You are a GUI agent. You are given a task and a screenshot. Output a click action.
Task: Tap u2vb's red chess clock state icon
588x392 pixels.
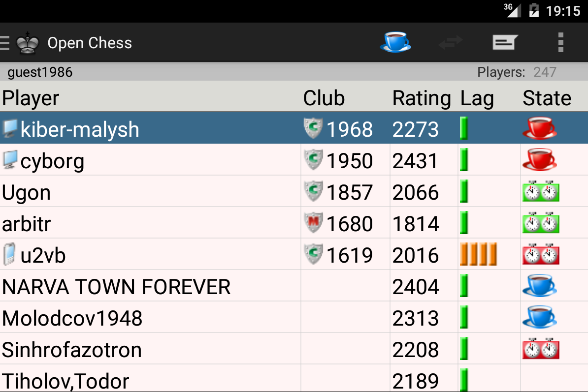(541, 254)
